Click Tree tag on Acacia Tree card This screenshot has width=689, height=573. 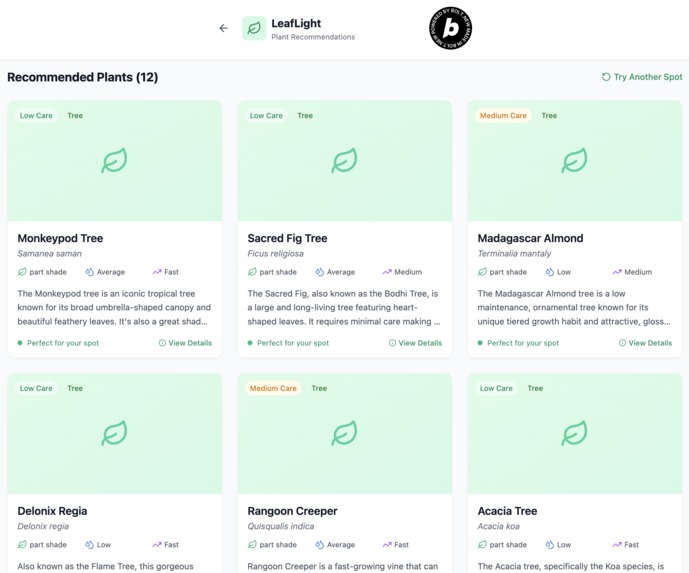tap(535, 388)
